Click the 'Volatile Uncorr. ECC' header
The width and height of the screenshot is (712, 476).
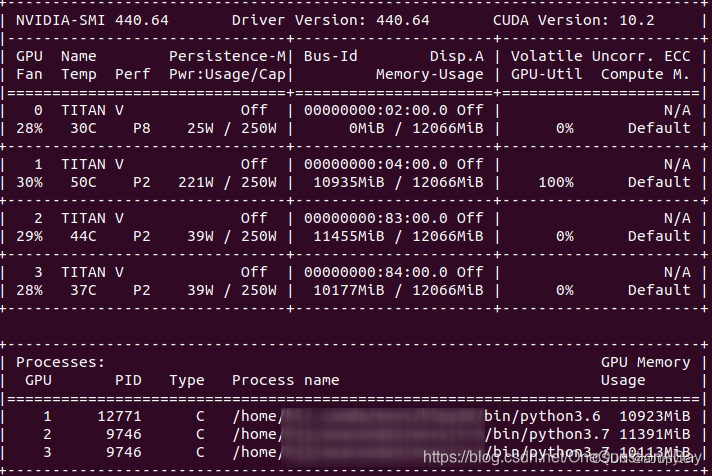tap(601, 56)
